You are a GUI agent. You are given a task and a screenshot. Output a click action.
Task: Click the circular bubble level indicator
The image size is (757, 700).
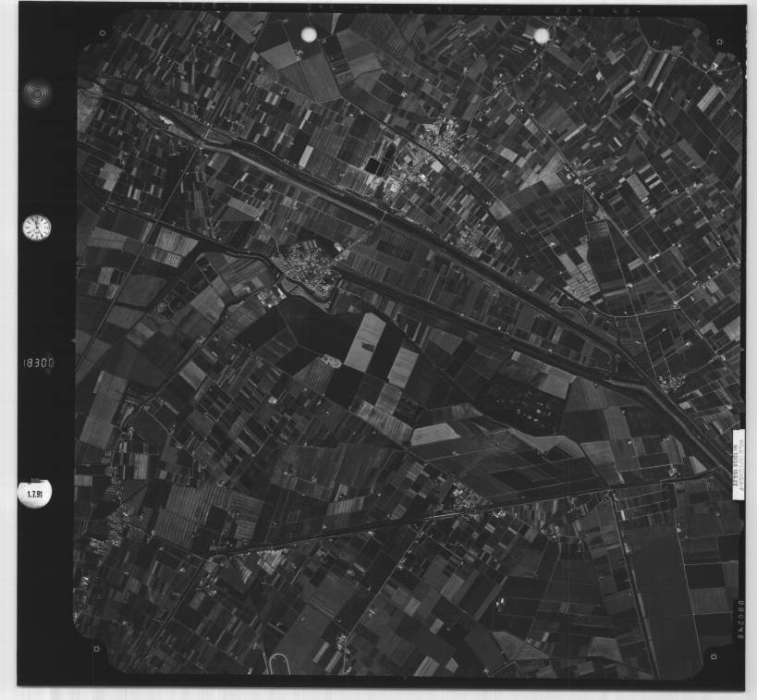pyautogui.click(x=37, y=92)
